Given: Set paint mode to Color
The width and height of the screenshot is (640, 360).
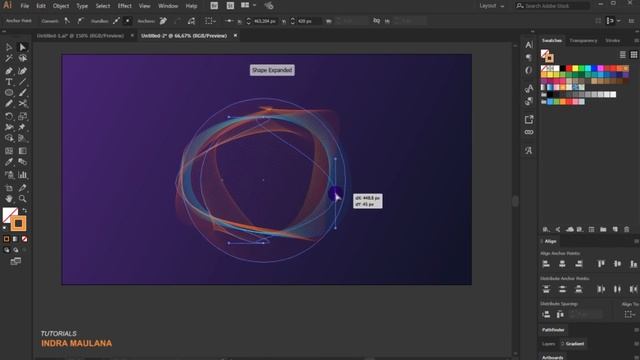Looking at the screenshot, I should [6, 239].
